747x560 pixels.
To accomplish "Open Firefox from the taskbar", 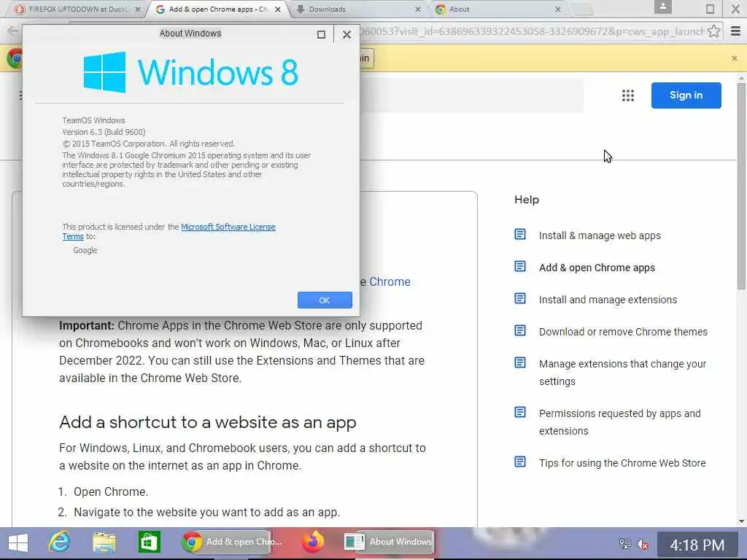I will (x=313, y=542).
